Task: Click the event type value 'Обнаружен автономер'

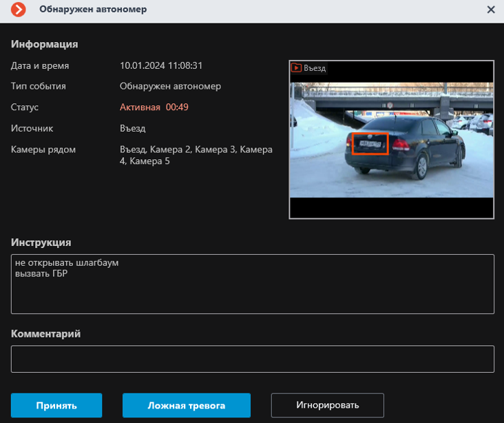Action: coord(170,86)
